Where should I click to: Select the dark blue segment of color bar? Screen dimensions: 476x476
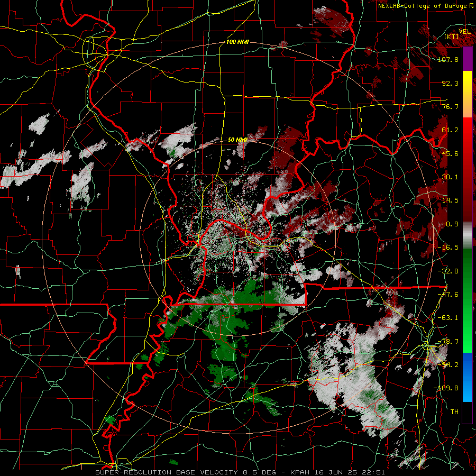click(x=467, y=364)
